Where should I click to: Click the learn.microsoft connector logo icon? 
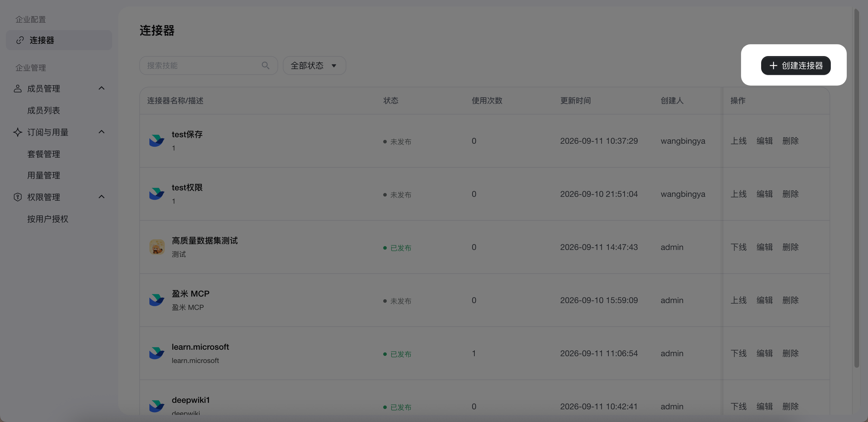click(157, 353)
